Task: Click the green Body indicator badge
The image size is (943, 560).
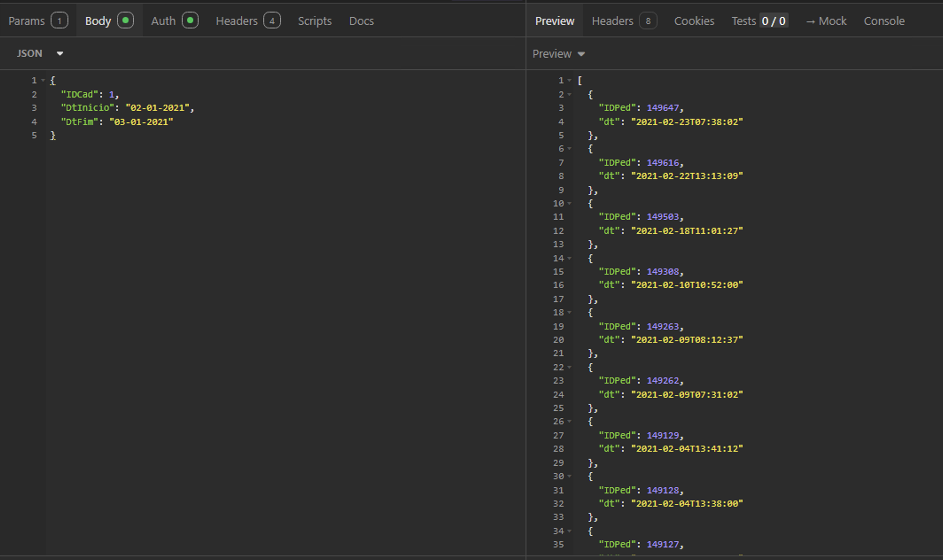Action: (x=125, y=20)
